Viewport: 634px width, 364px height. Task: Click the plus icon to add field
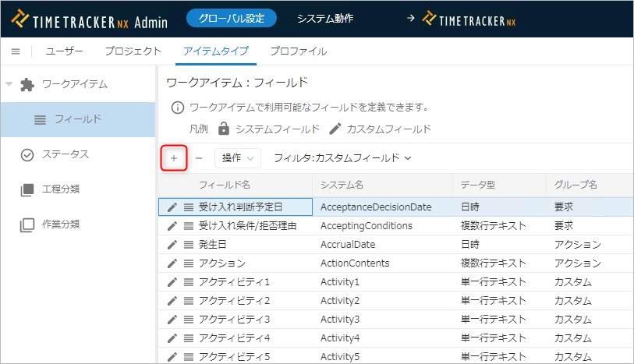[x=173, y=158]
